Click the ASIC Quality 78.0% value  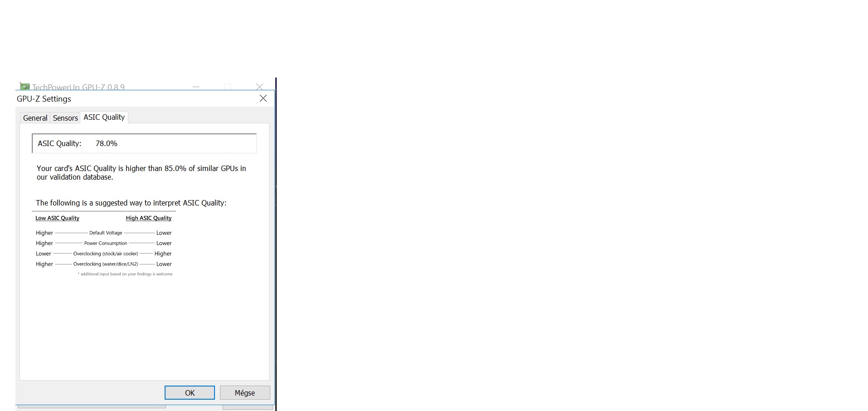coord(107,143)
